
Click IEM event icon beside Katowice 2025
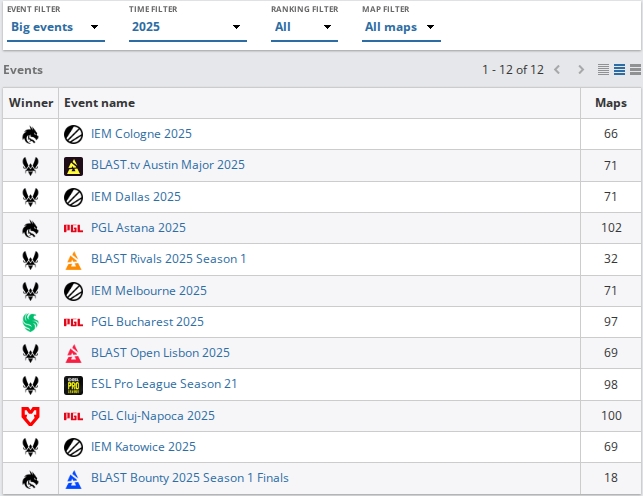73,448
